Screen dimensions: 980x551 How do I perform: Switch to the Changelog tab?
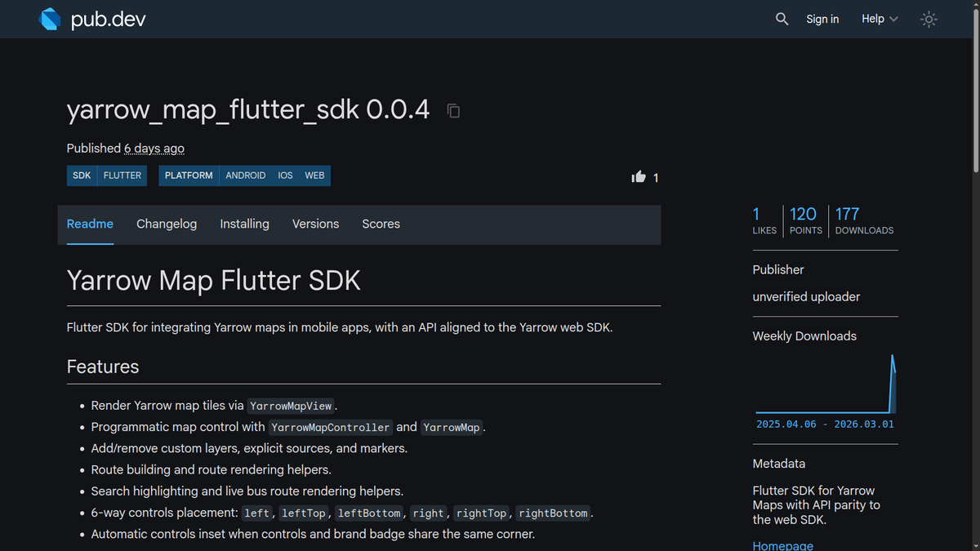coord(167,224)
